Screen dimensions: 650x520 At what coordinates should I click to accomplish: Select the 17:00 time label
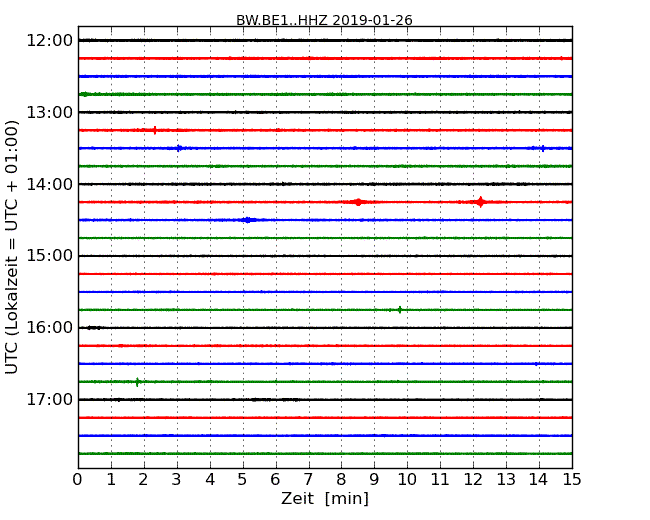click(49, 399)
